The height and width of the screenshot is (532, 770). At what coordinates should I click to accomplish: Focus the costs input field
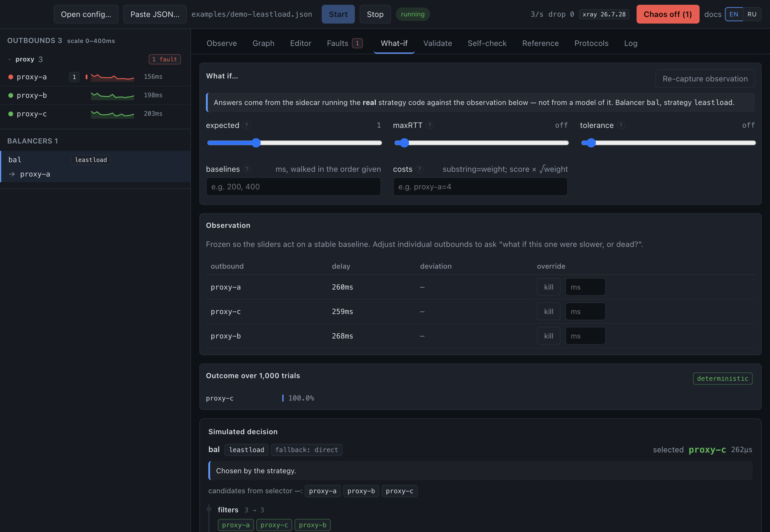(x=480, y=187)
